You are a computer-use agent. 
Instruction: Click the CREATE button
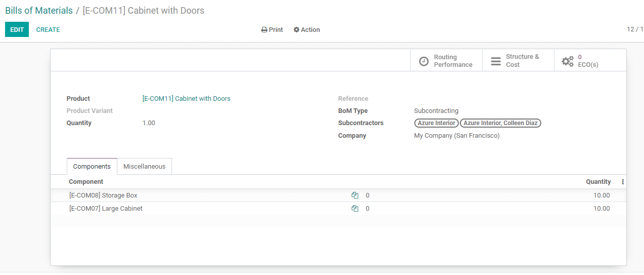tap(48, 30)
